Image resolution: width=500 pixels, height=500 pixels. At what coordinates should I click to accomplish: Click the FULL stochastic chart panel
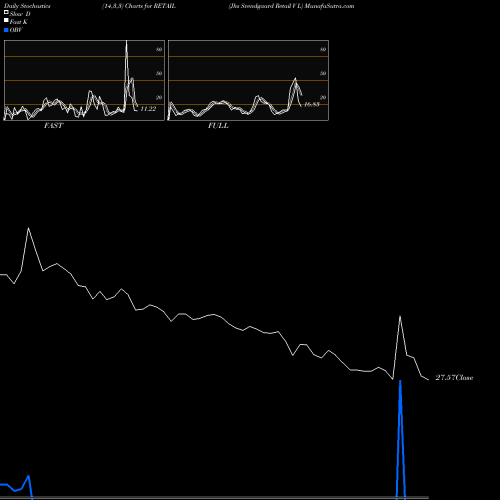click(248, 80)
